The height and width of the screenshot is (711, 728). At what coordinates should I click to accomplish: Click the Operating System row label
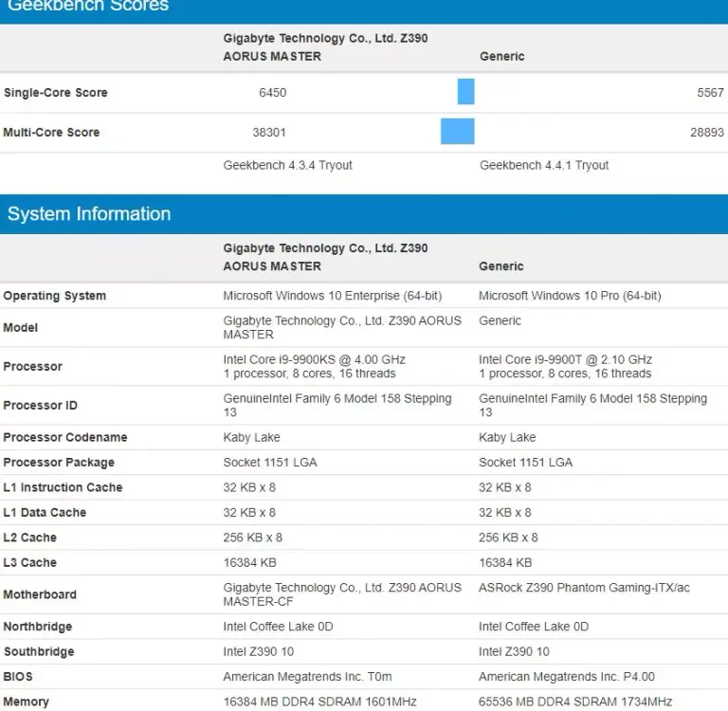(55, 296)
